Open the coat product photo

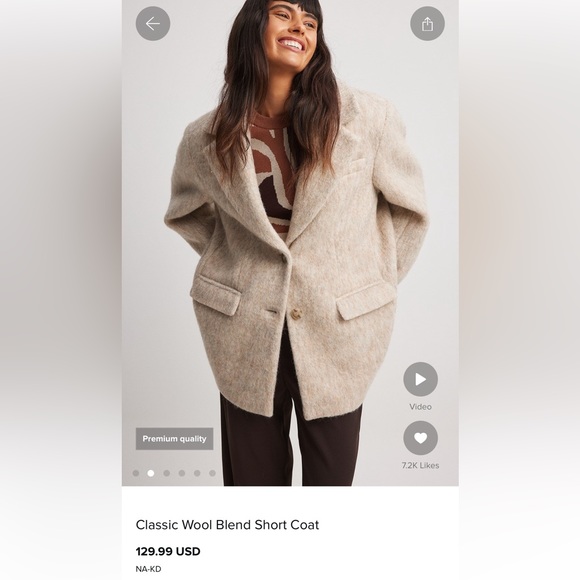[x=290, y=243]
